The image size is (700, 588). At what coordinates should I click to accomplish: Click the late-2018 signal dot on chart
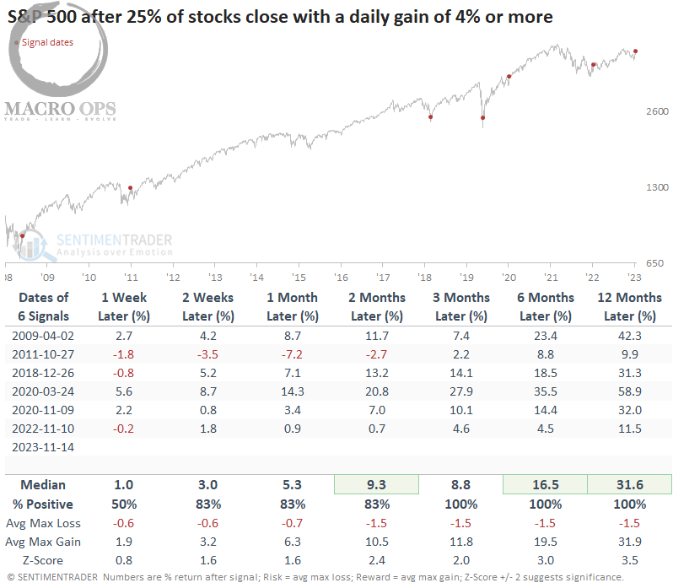430,117
